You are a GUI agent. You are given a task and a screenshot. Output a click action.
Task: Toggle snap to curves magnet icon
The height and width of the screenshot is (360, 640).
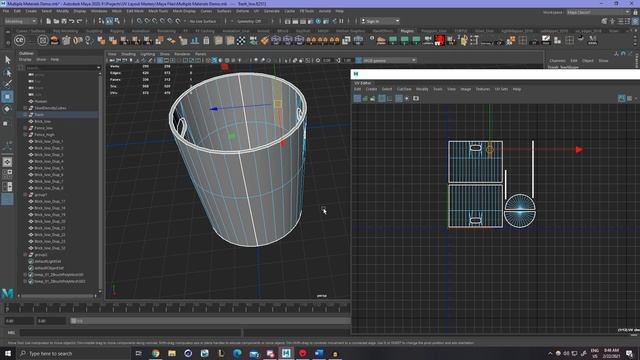click(147, 21)
